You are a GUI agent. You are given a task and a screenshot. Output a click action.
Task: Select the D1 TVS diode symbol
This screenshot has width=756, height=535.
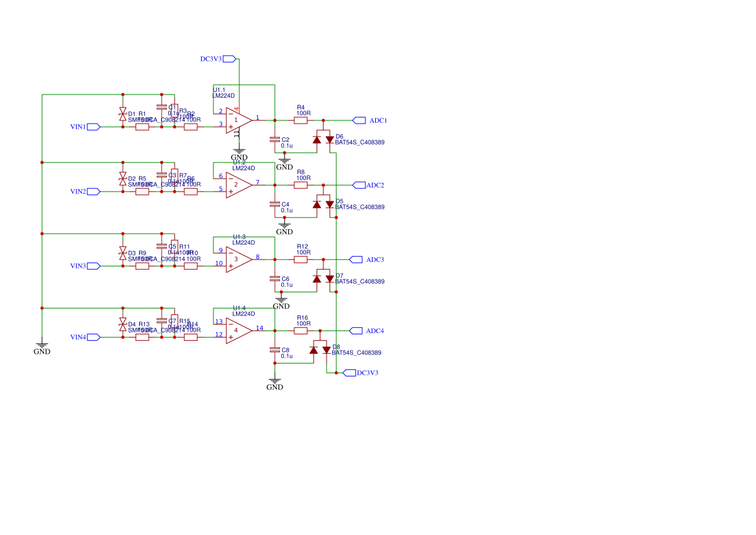pos(123,115)
